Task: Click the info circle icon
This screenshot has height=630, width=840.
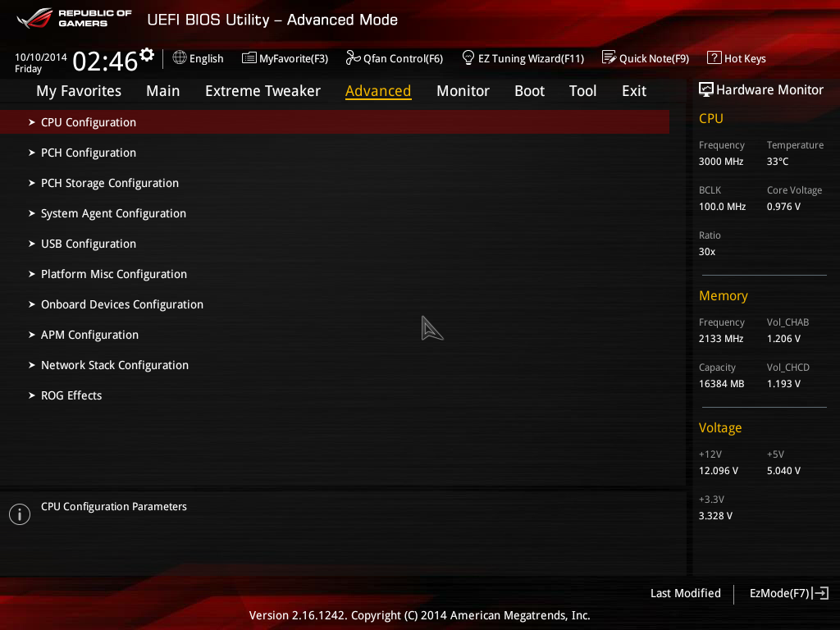Action: tap(20, 514)
